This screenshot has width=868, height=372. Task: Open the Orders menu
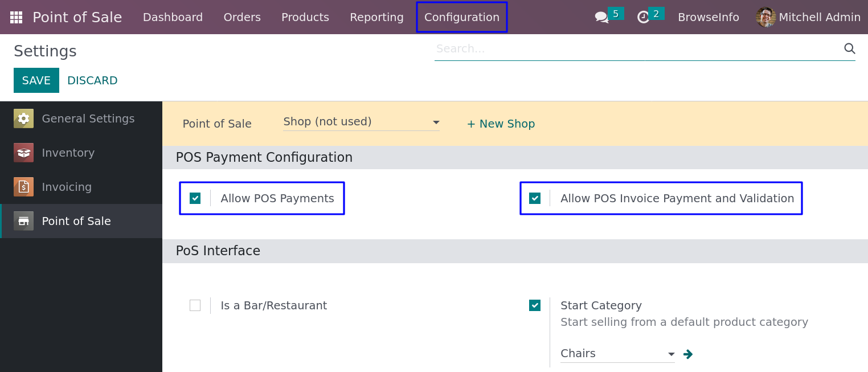coord(242,17)
